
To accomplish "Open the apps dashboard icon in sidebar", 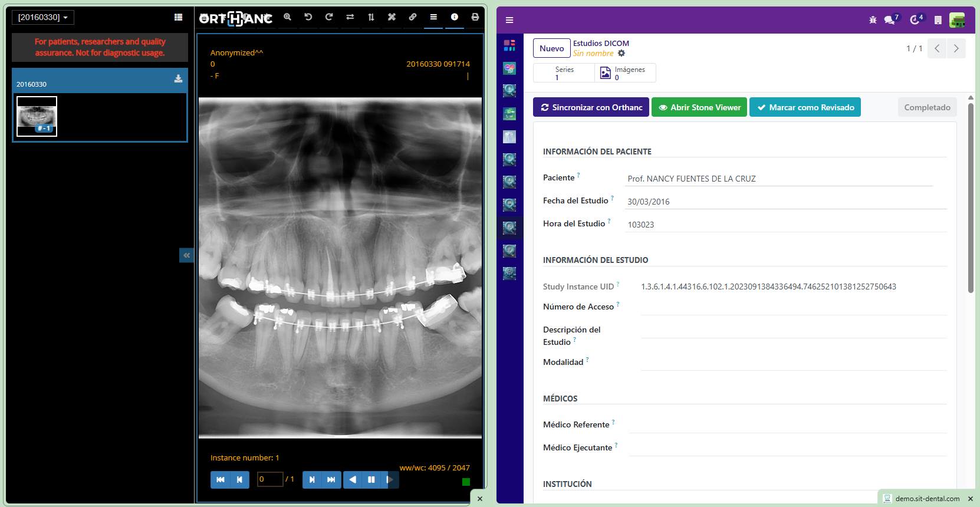I will point(509,45).
